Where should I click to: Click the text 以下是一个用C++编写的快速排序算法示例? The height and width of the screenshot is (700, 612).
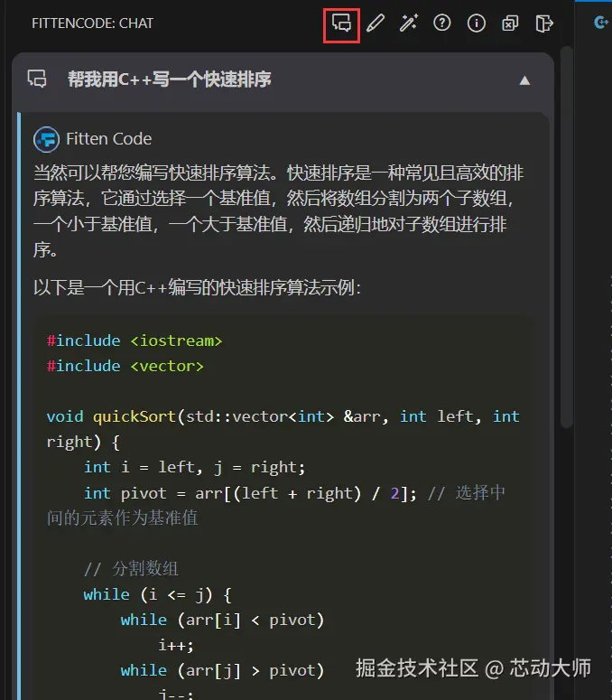[197, 287]
